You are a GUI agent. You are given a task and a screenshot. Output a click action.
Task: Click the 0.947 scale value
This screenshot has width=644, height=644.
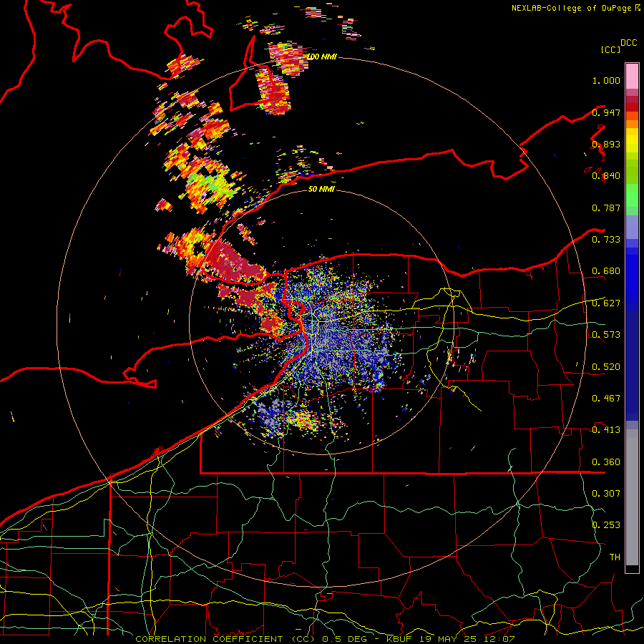pyautogui.click(x=606, y=112)
